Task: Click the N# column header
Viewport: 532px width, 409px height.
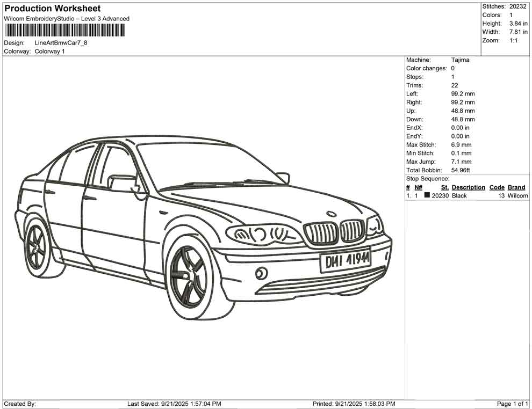Action: (x=418, y=187)
